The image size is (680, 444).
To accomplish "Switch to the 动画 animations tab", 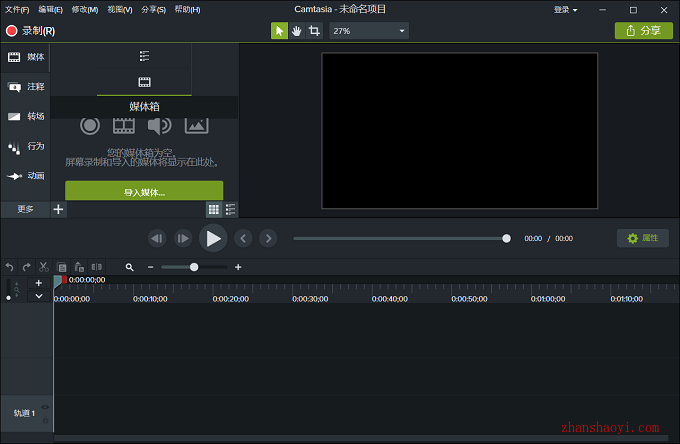I will coord(26,176).
